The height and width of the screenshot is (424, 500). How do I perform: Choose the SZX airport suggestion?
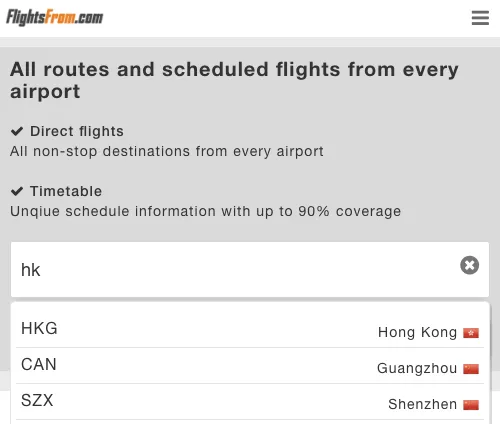pyautogui.click(x=250, y=402)
